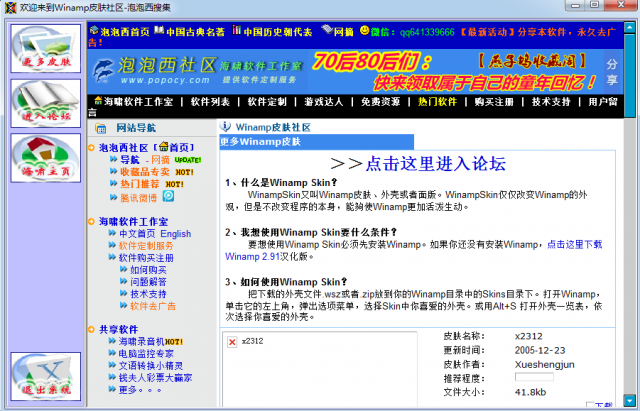Click the 退出系统 sidebar icon

click(46, 376)
